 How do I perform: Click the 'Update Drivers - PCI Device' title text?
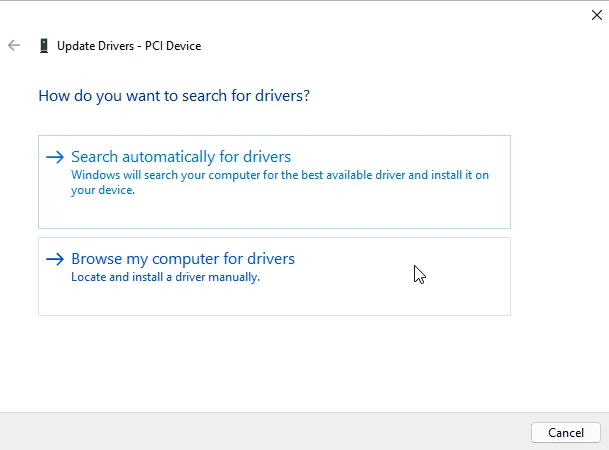coord(128,46)
